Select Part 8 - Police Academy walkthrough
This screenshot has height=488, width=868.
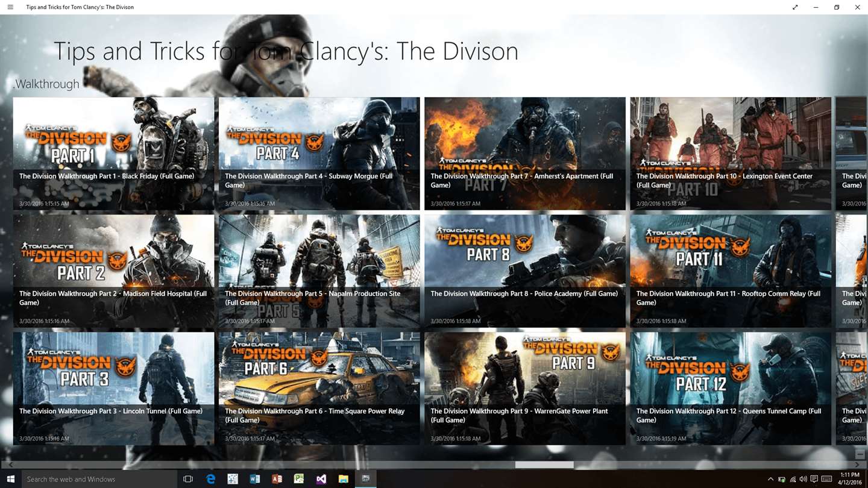[525, 271]
